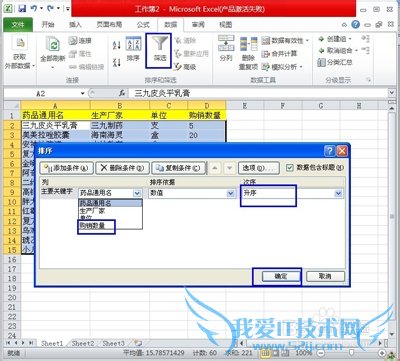Switch to the 审阅 review tab
Viewport: 400px width, 361px height.
coord(198,25)
